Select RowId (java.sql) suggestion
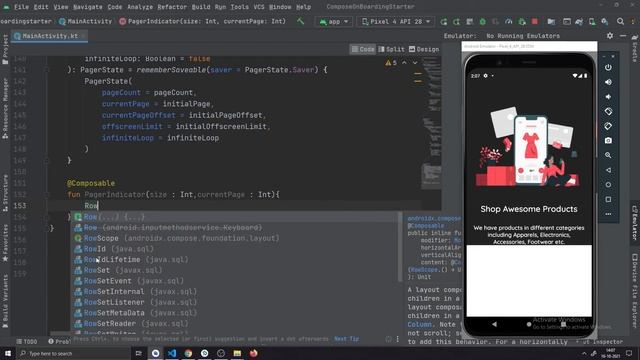 pos(235,249)
